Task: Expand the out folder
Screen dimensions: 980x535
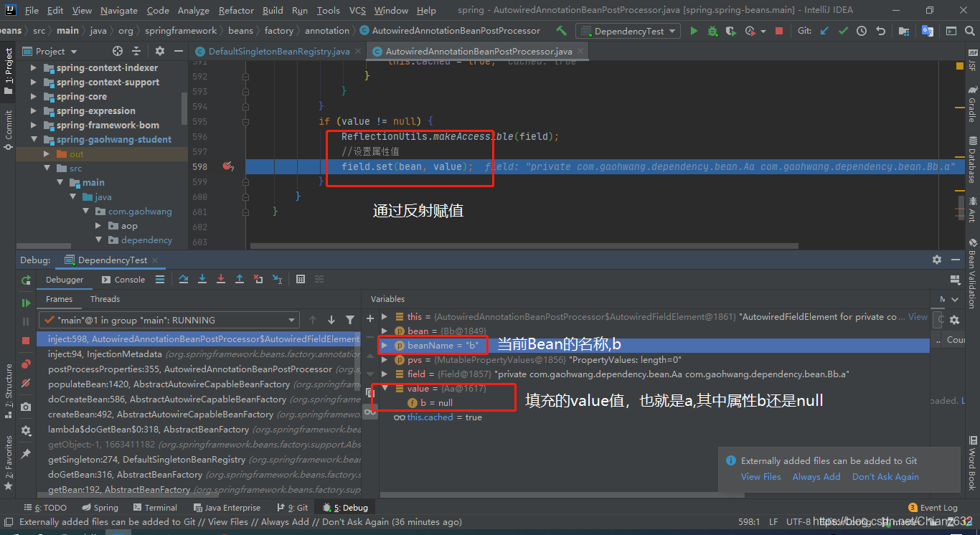Action: (46, 153)
